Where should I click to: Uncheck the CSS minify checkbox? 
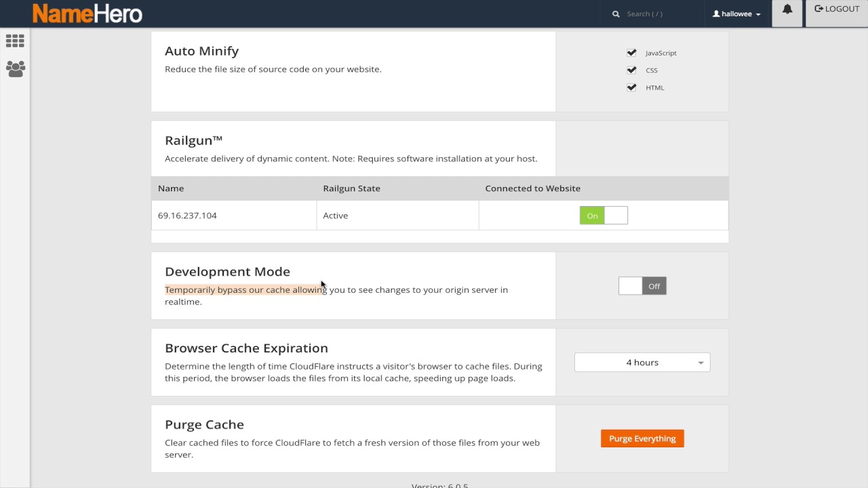pos(632,70)
